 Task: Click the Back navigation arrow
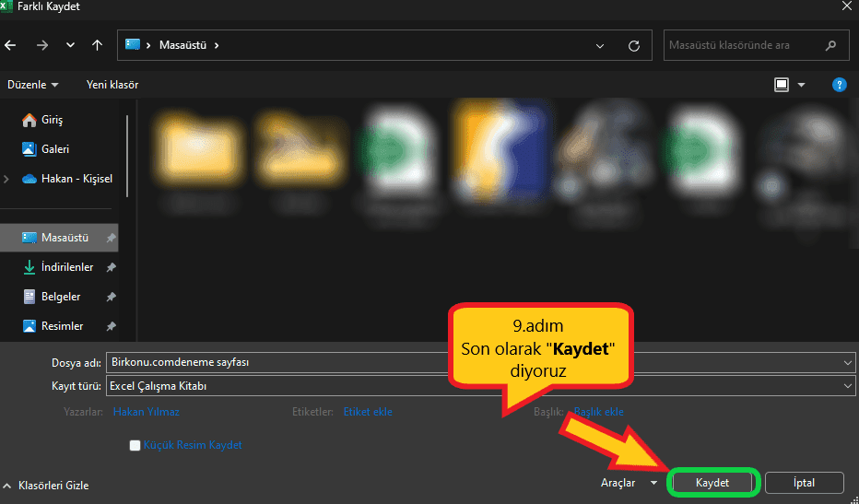pos(11,45)
